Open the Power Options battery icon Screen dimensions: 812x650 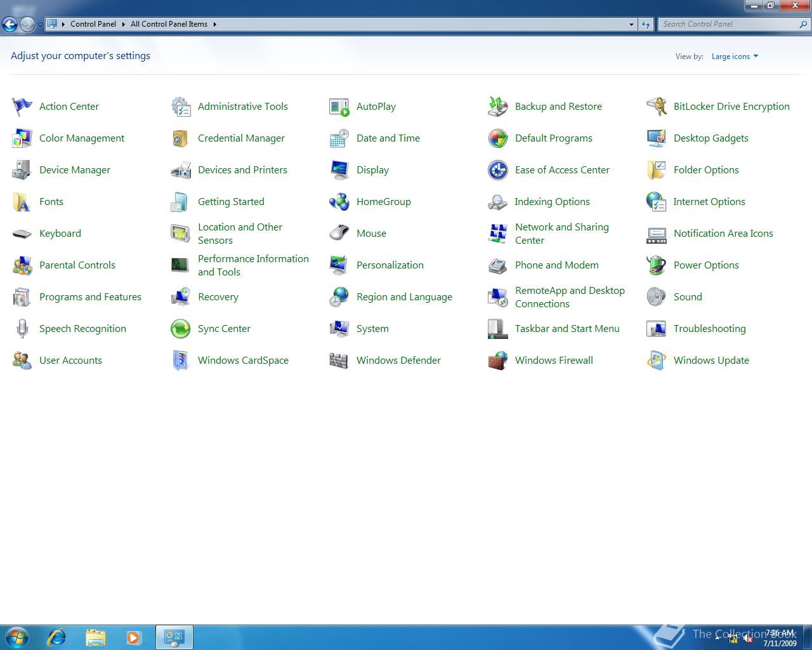(657, 265)
